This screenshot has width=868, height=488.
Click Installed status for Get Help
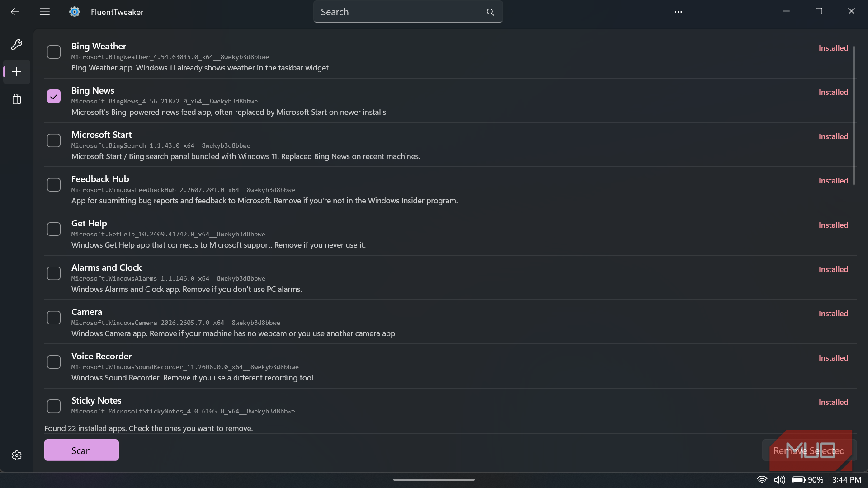click(x=833, y=225)
